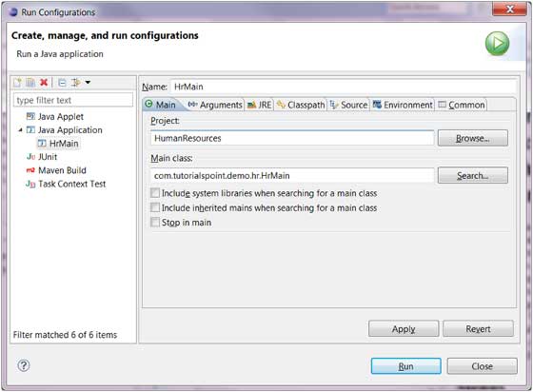Screen dimensions: 533x392
Task: Click the Browse button for project
Action: click(x=472, y=138)
